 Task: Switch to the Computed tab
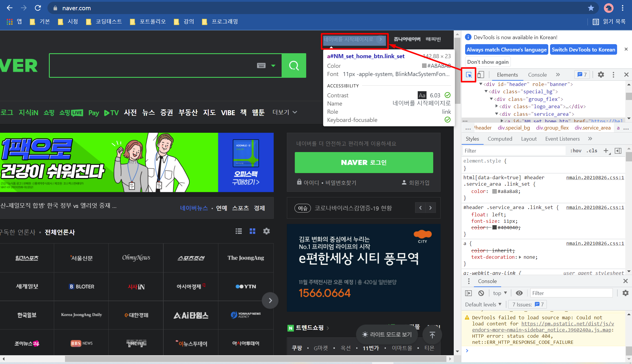500,139
